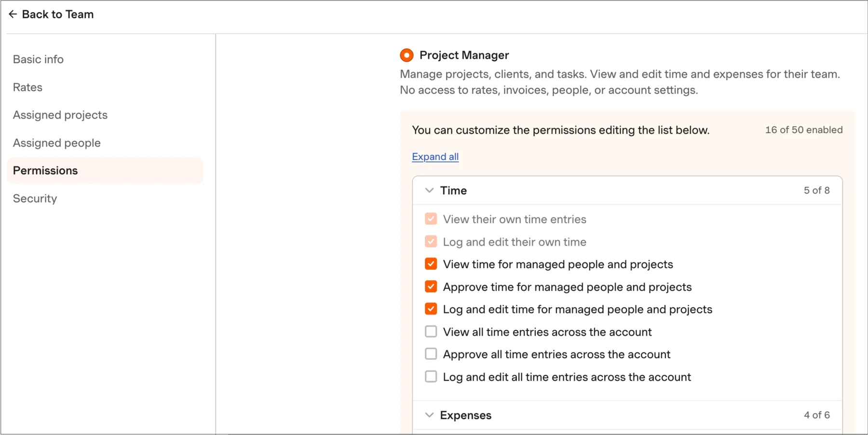Enable View all time entries across the account
868x435 pixels.
click(431, 332)
